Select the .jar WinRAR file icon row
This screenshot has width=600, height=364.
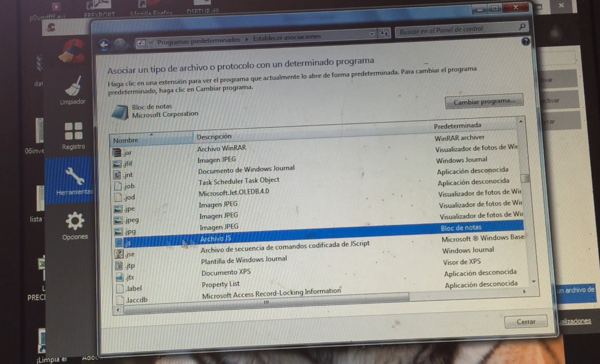point(118,153)
